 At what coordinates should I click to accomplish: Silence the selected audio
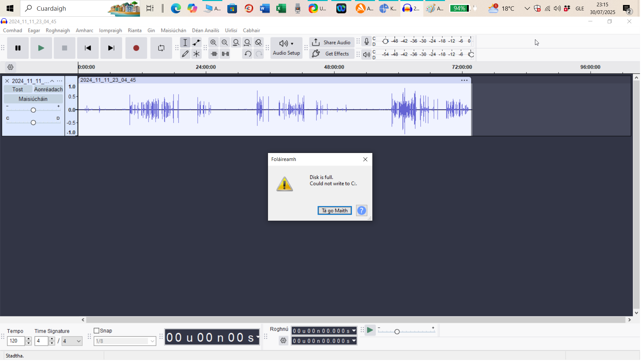pos(225,53)
